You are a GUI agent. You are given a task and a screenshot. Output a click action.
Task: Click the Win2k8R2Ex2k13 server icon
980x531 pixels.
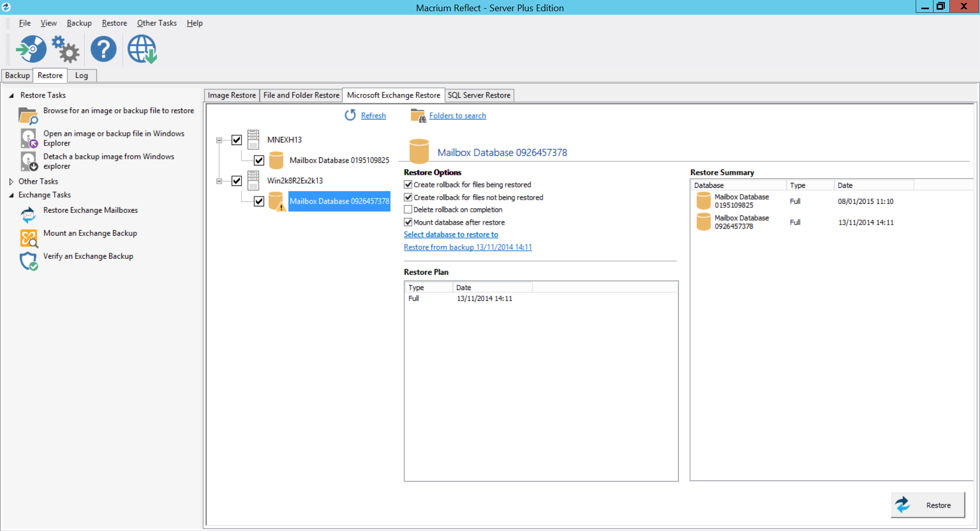point(253,180)
